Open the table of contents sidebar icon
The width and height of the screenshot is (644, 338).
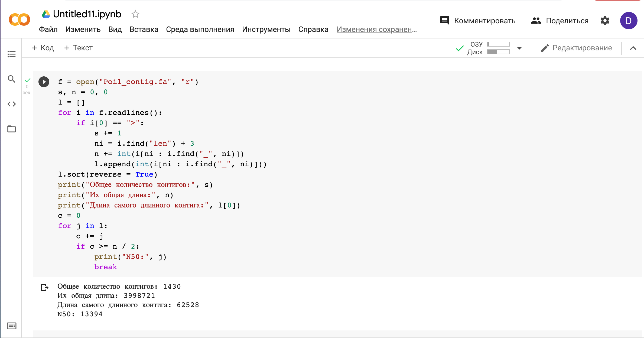click(x=11, y=54)
